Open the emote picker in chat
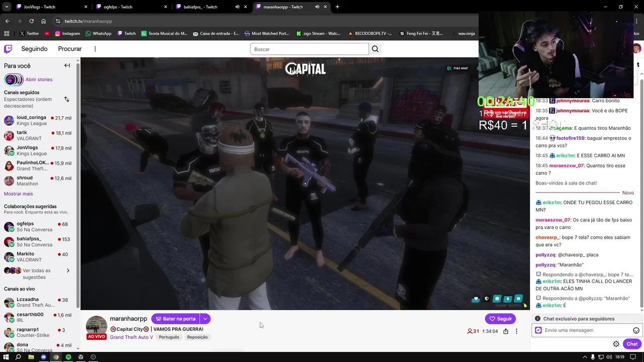The image size is (644, 362). point(636,330)
